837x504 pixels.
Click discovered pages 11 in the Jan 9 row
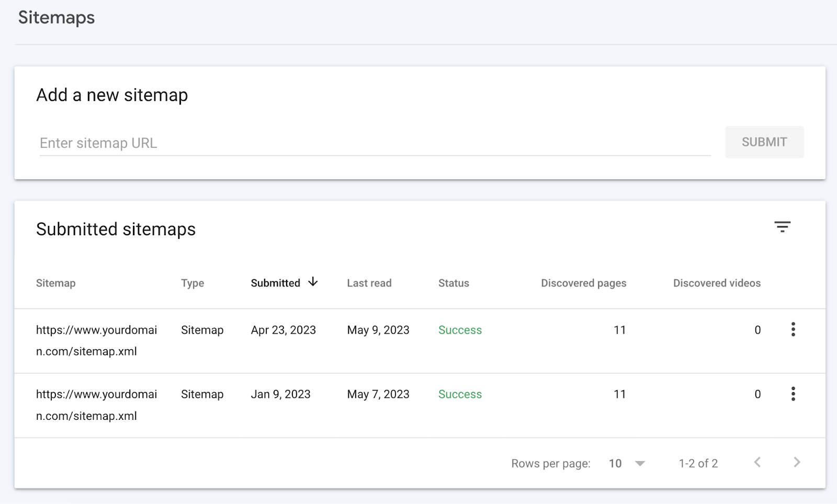click(620, 394)
